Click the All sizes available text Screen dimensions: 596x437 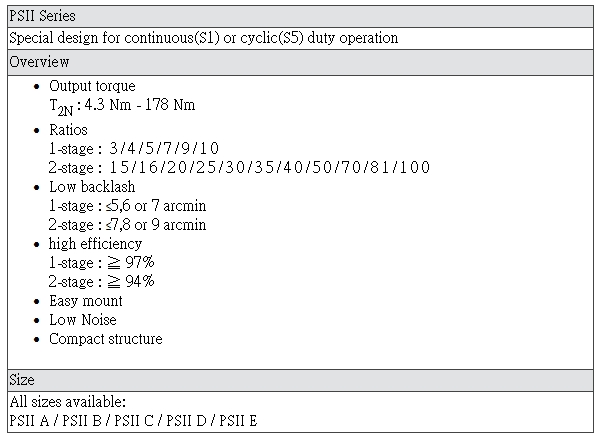[x=68, y=402]
